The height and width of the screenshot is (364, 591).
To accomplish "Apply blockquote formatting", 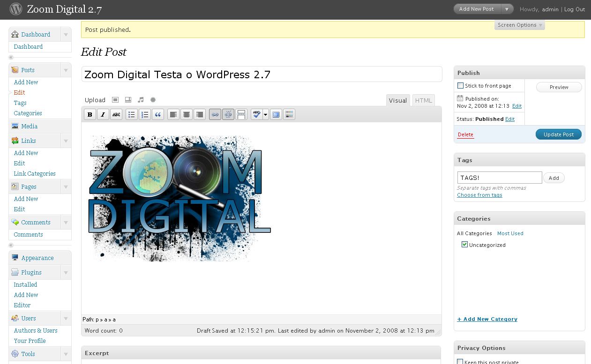I will click(x=158, y=114).
